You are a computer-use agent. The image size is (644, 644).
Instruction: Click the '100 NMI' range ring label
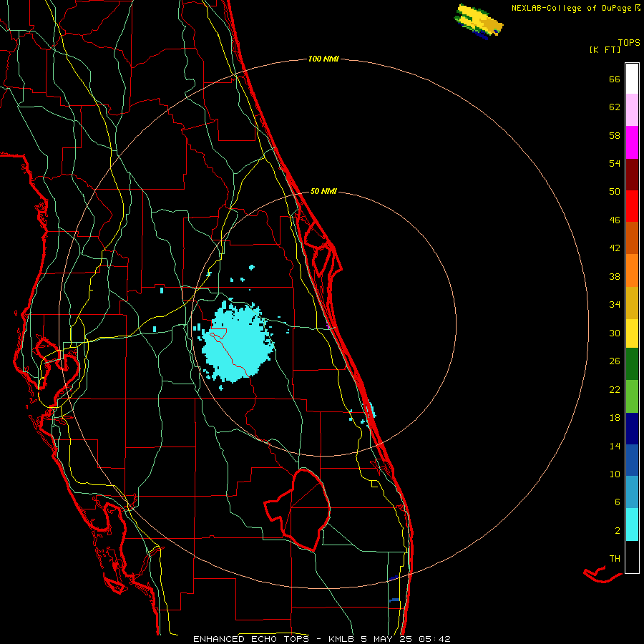[x=323, y=59]
